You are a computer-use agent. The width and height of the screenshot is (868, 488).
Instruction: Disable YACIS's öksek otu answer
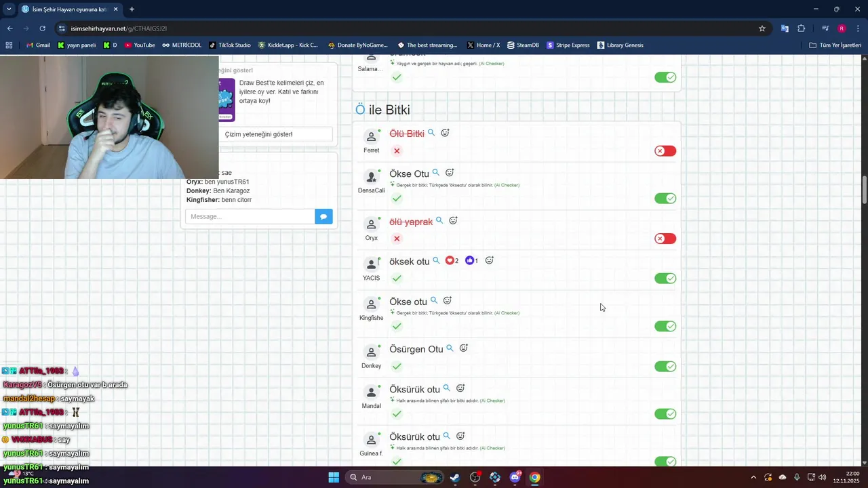point(665,278)
